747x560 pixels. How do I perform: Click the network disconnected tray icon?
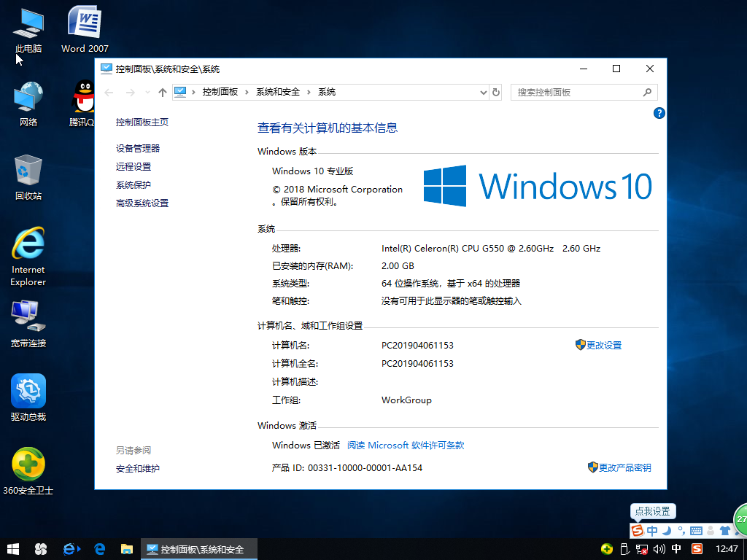(642, 549)
